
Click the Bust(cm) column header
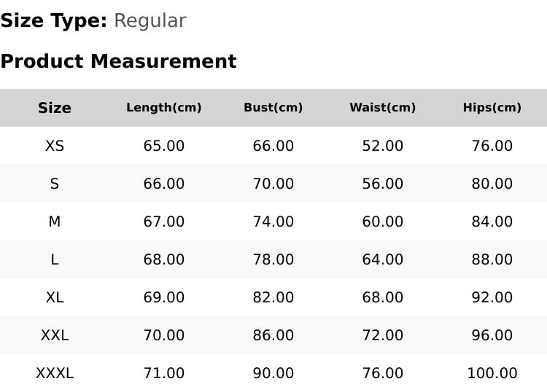[x=273, y=108]
